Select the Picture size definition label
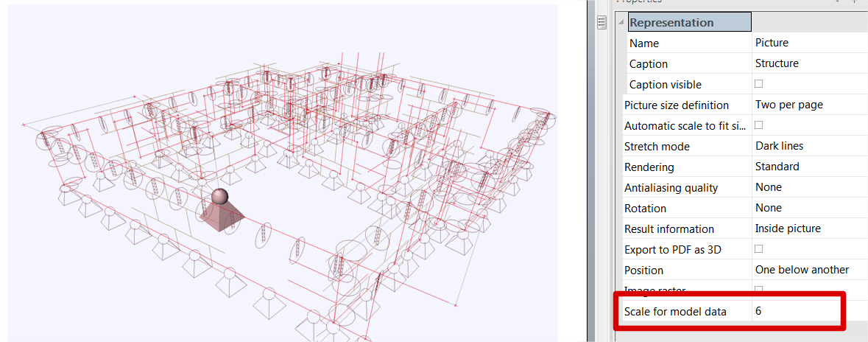This screenshot has width=868, height=342. click(x=677, y=105)
